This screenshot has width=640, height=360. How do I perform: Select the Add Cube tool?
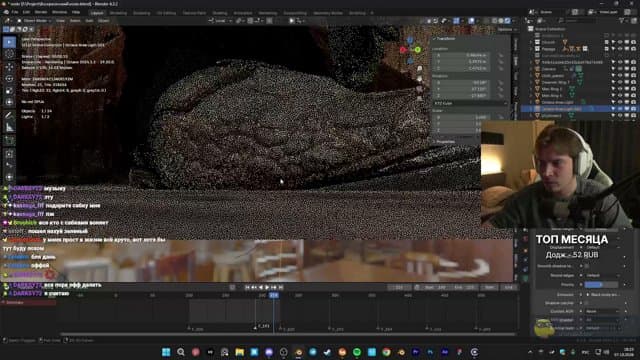click(9, 141)
